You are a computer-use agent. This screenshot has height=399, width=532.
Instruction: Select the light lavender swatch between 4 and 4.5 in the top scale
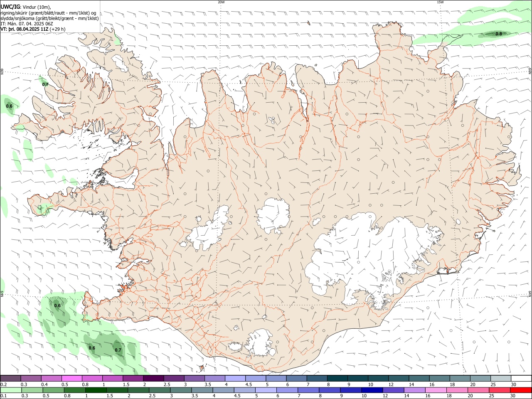234,378
